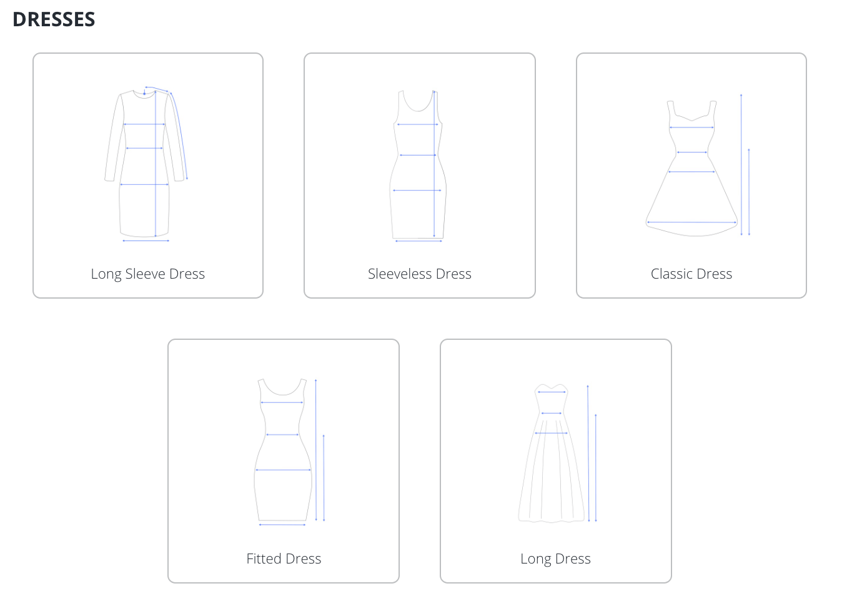Click the Long Dress illustration

[558, 454]
